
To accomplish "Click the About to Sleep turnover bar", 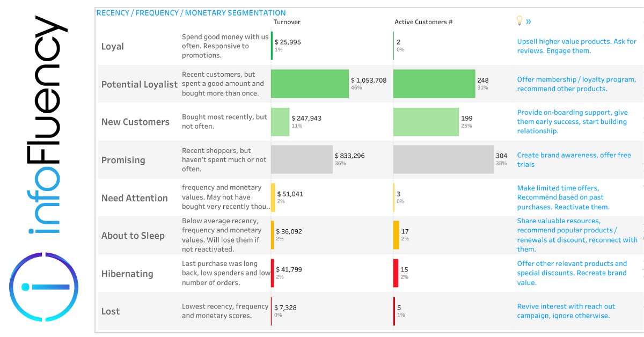I will [x=272, y=235].
